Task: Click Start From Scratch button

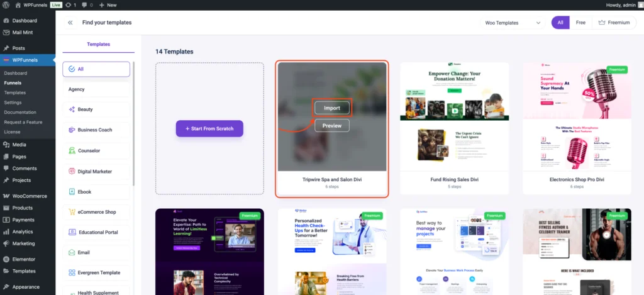Action: [x=209, y=128]
